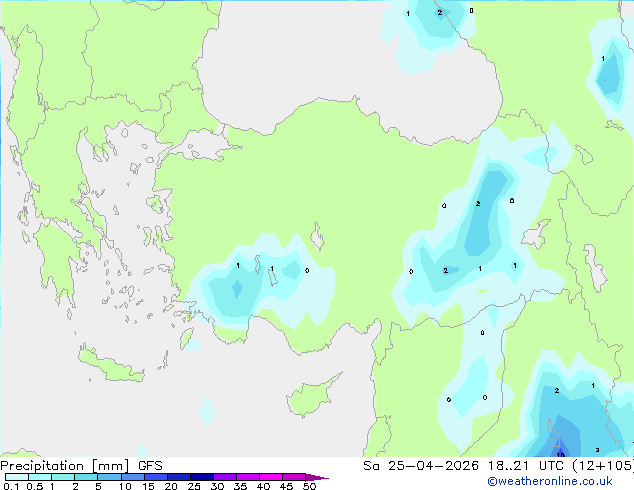The height and width of the screenshot is (490, 634).
Task: Click the 2–5 mm legend swatch
Action: 86,477
